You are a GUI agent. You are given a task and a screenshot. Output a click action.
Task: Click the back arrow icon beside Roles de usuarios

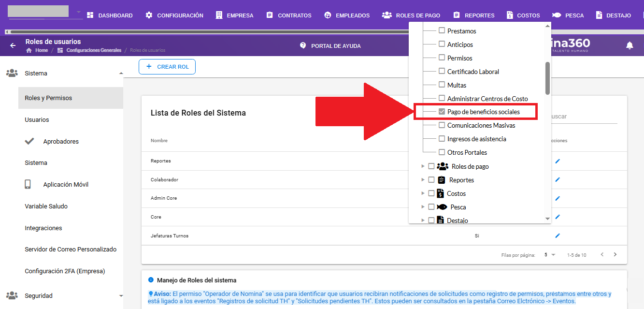click(13, 45)
